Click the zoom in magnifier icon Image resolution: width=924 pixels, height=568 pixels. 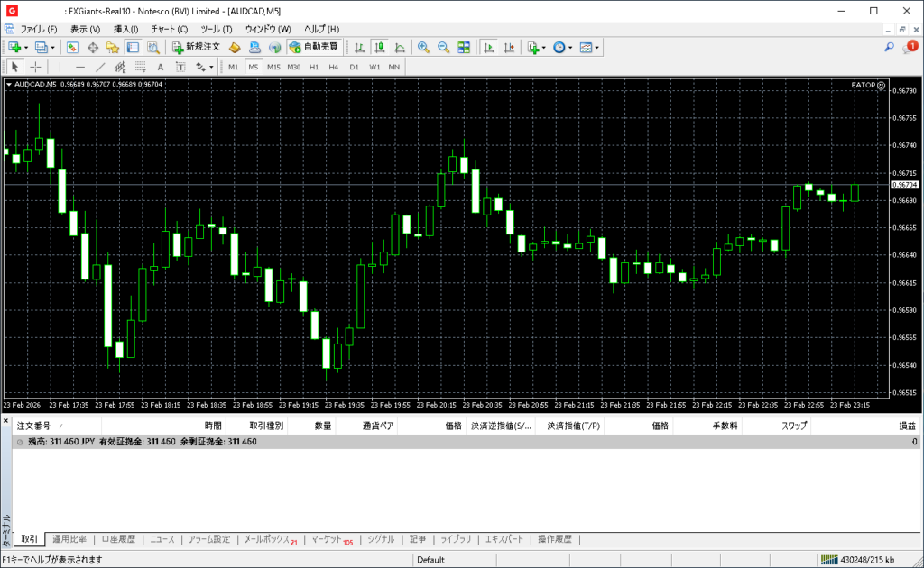(x=422, y=47)
